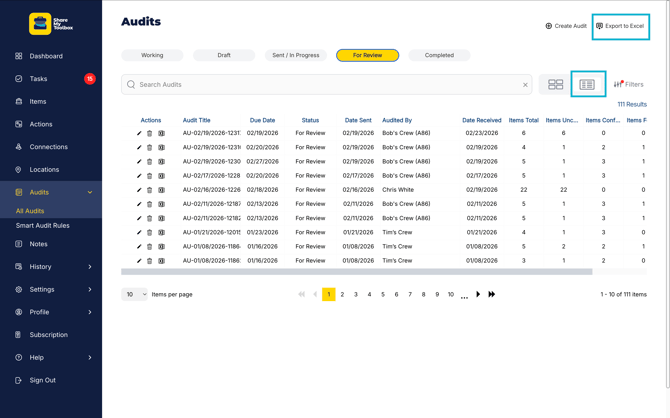Click Sign Out in the sidebar
The height and width of the screenshot is (418, 670).
pyautogui.click(x=42, y=380)
